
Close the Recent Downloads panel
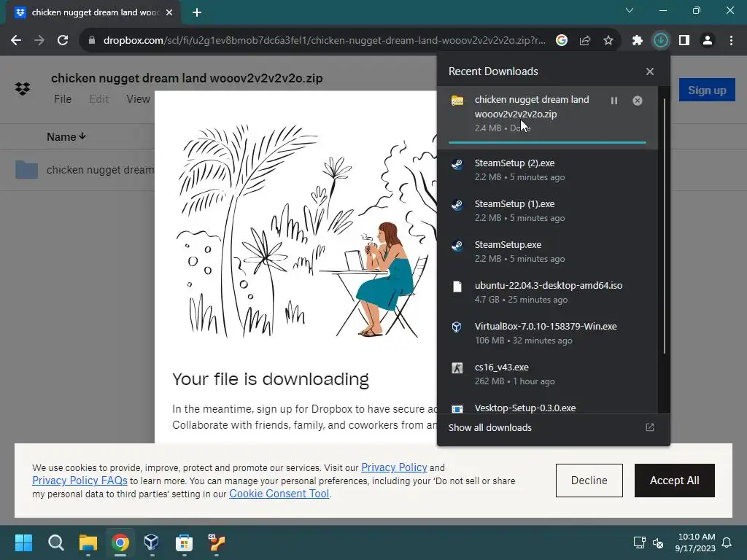(x=650, y=71)
